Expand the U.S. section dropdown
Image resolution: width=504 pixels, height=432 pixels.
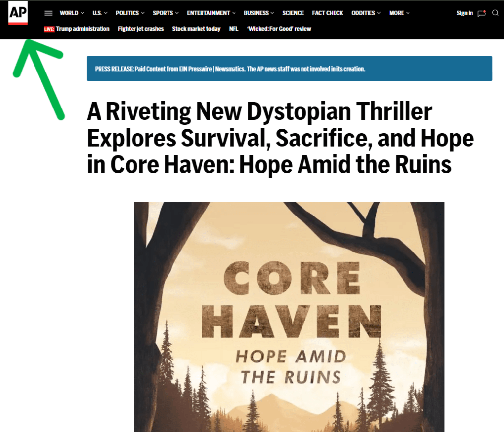pyautogui.click(x=100, y=13)
